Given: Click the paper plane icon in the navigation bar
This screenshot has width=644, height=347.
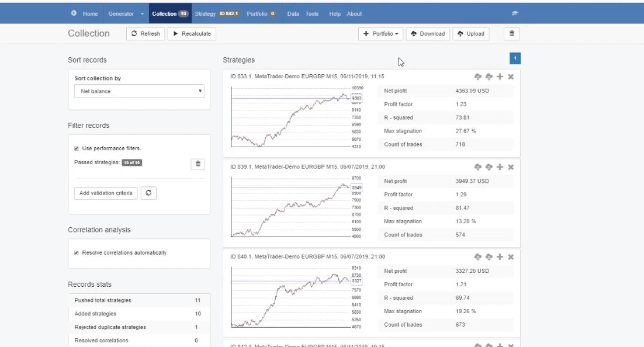Looking at the screenshot, I should [x=515, y=13].
